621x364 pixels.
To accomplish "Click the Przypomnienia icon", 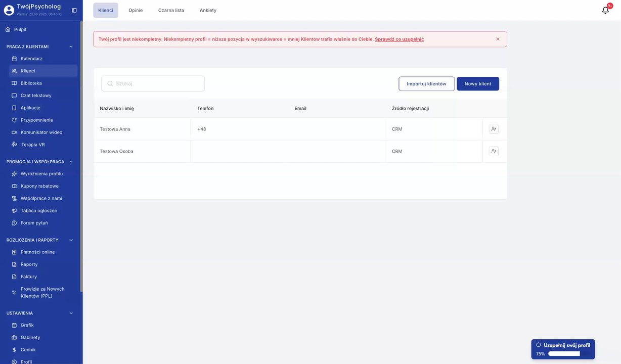I will 14,120.
